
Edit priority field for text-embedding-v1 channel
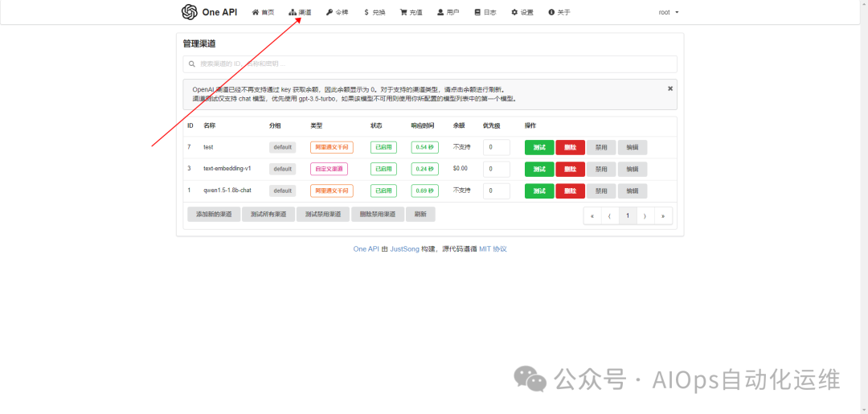[x=497, y=169]
